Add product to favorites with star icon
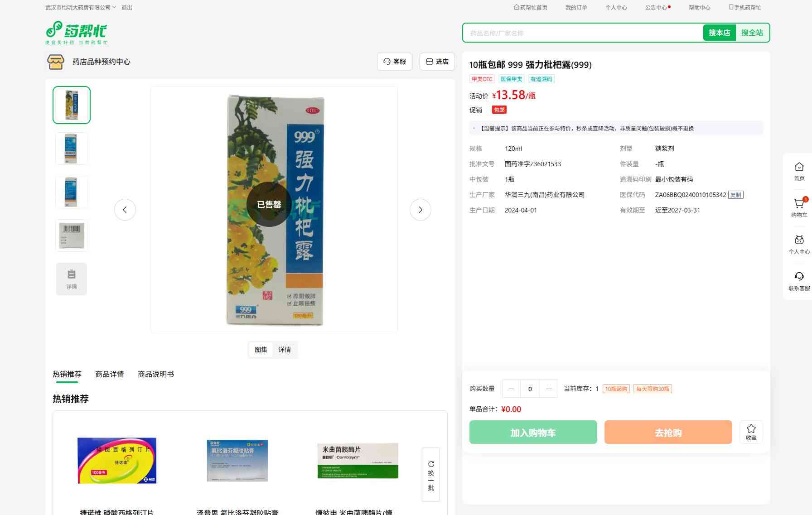Screen dimensions: 812x515 click(x=751, y=432)
